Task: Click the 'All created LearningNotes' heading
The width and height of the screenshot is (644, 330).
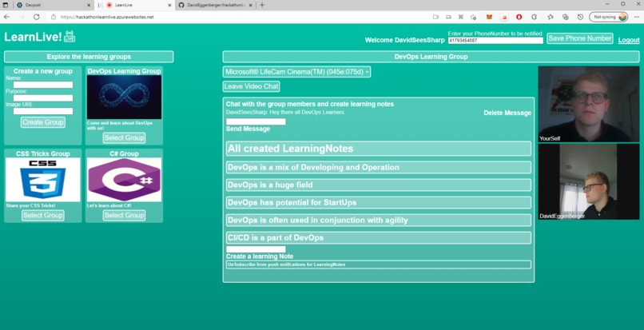Action: click(379, 149)
